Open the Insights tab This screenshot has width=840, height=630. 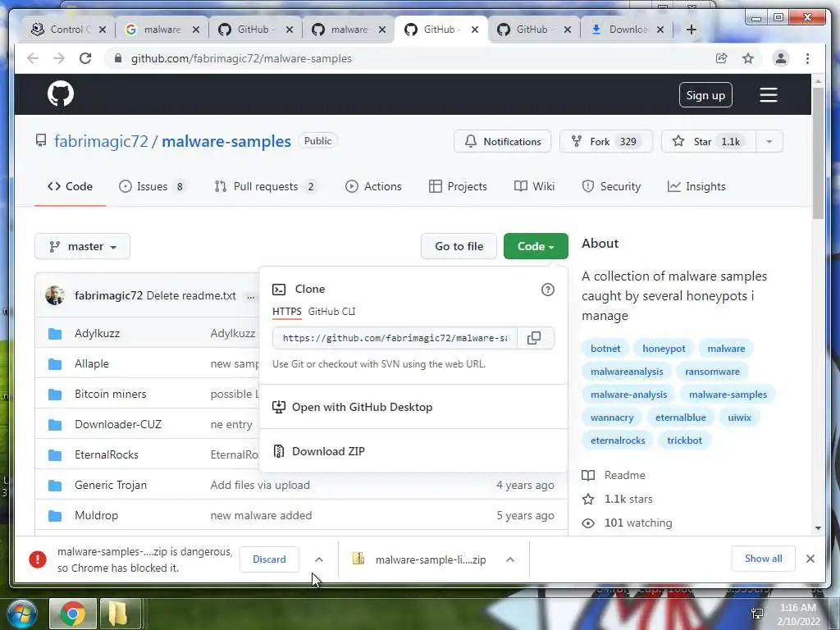(696, 186)
